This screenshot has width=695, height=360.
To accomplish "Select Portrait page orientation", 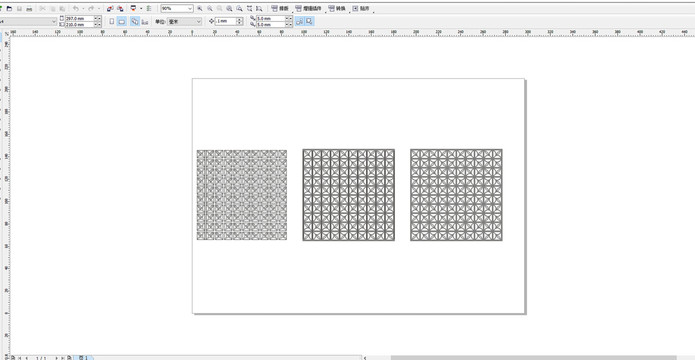I will point(112,21).
